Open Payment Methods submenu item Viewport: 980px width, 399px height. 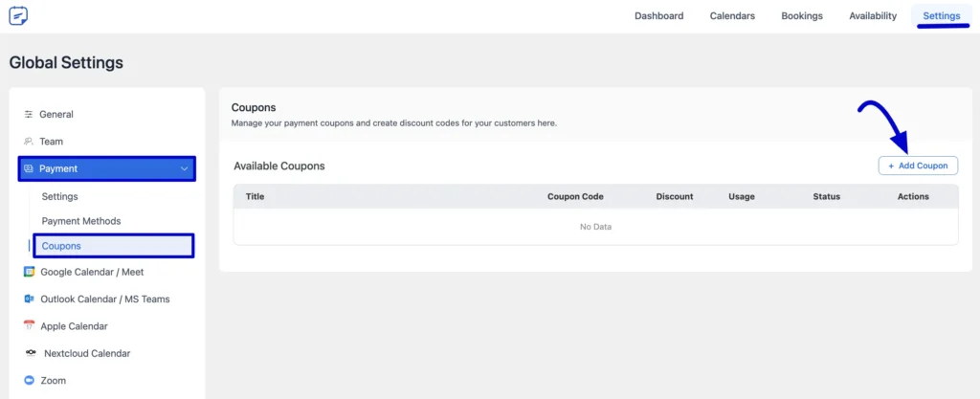pyautogui.click(x=81, y=221)
